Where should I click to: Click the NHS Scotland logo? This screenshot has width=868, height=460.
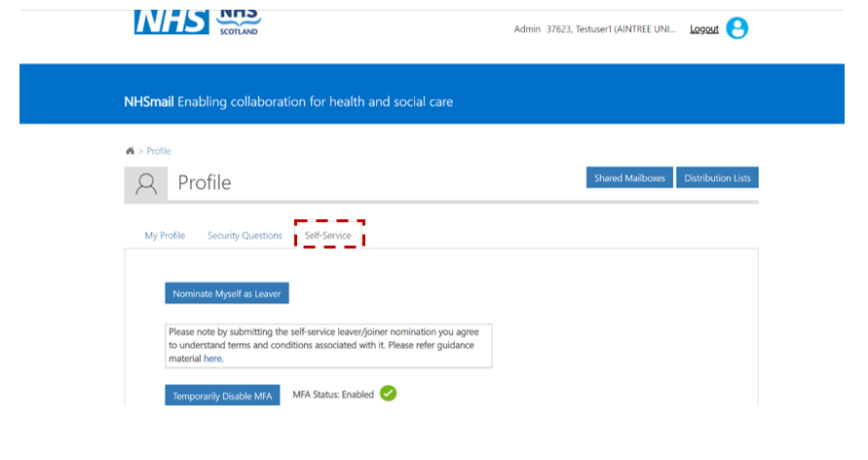point(239,22)
